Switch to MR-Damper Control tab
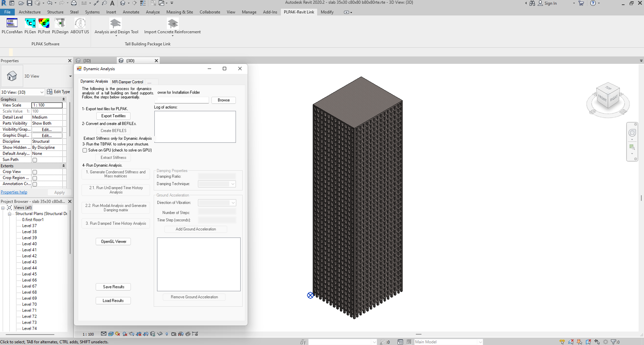Viewport: 644px width, 345px height. point(127,82)
